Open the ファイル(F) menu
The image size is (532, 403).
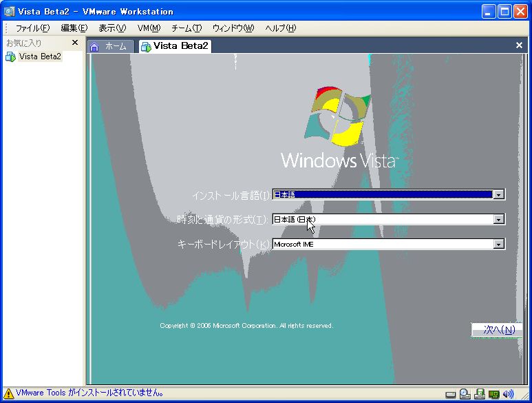32,28
